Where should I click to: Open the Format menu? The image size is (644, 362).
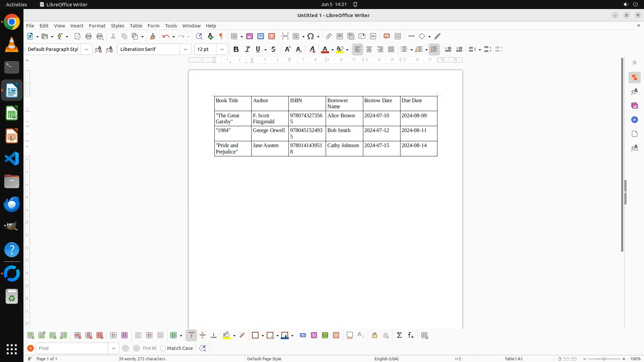[97, 26]
